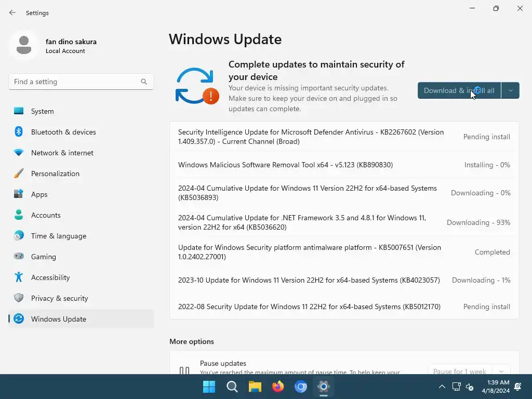This screenshot has height=399, width=532.
Task: Click the Time & language globe icon
Action: (x=19, y=235)
